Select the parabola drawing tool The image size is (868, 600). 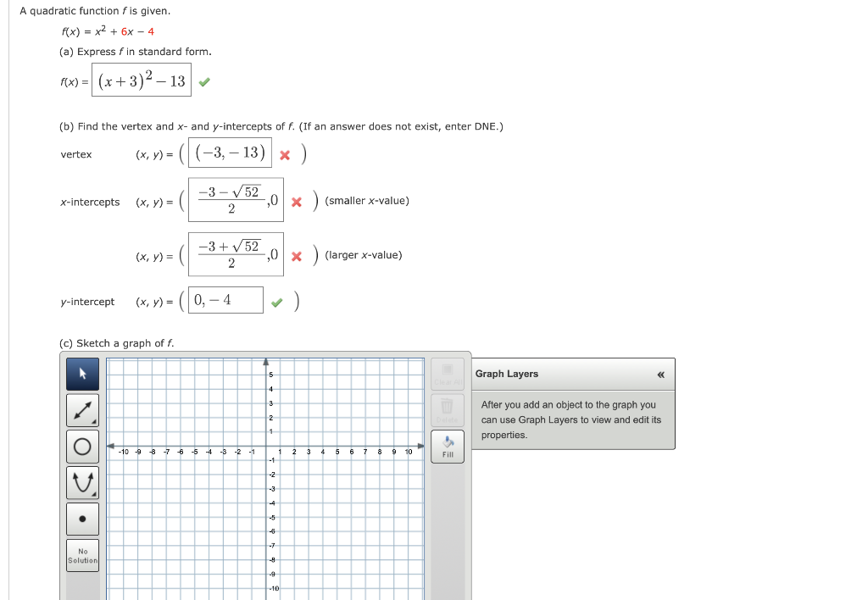pyautogui.click(x=82, y=481)
